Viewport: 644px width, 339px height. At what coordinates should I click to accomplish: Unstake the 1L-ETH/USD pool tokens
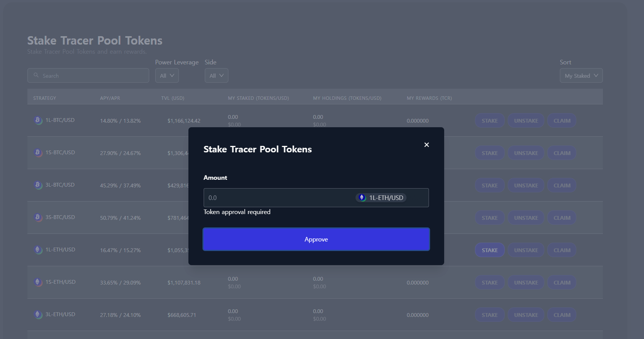(526, 250)
